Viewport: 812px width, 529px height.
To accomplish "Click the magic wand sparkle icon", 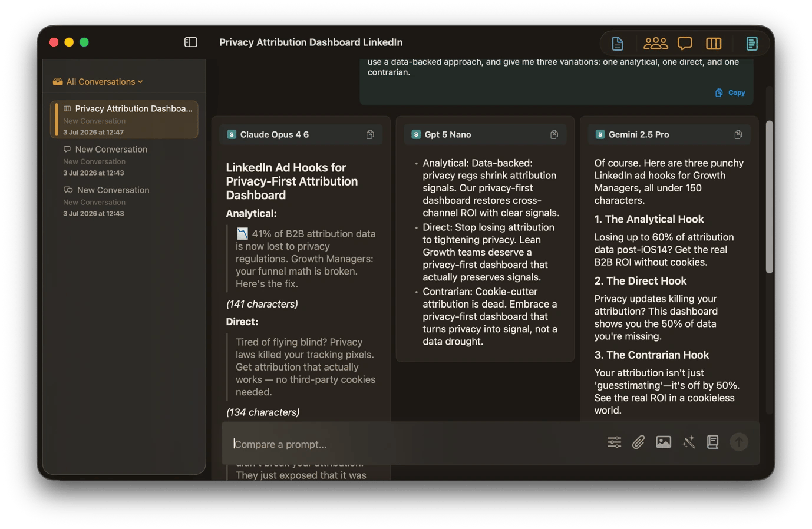I will [x=688, y=442].
